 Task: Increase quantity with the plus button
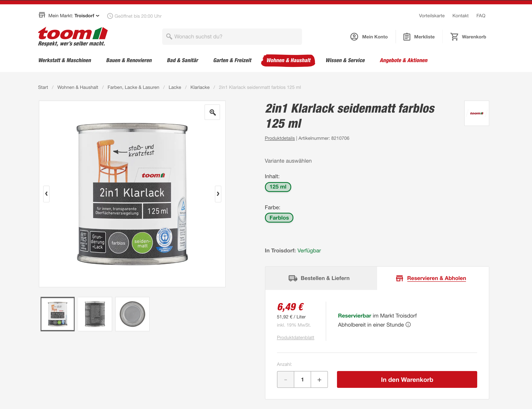click(319, 379)
